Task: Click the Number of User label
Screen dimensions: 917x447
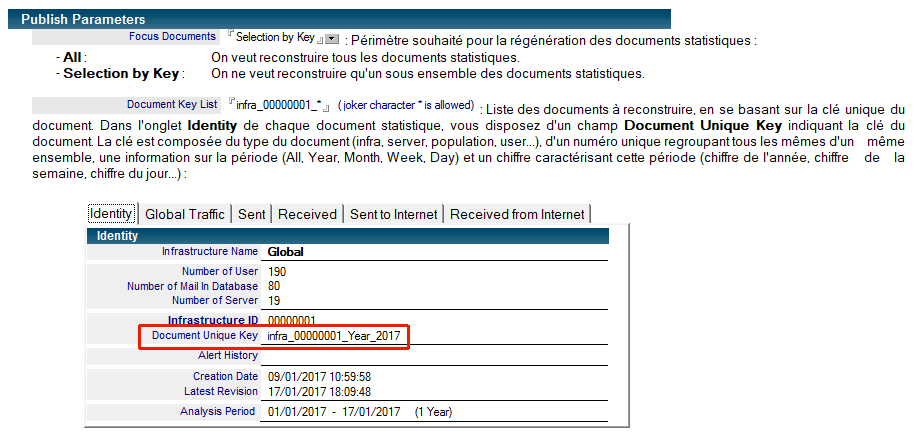Action: tap(220, 271)
